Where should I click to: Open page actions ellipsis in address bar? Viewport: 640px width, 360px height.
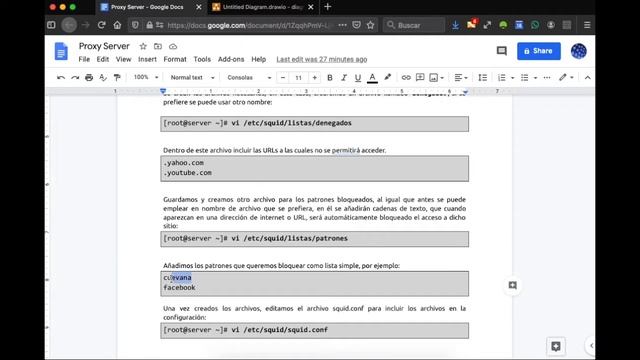[342, 25]
